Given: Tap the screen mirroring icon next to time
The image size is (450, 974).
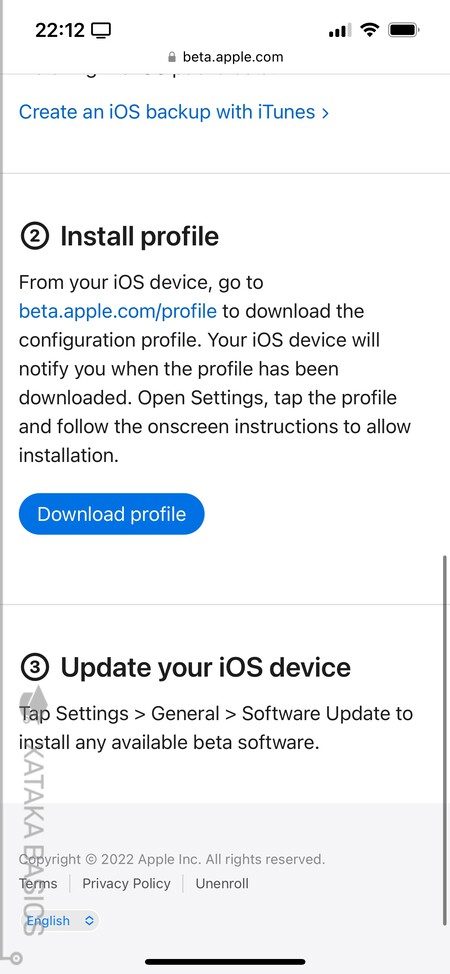Looking at the screenshot, I should pos(101,30).
